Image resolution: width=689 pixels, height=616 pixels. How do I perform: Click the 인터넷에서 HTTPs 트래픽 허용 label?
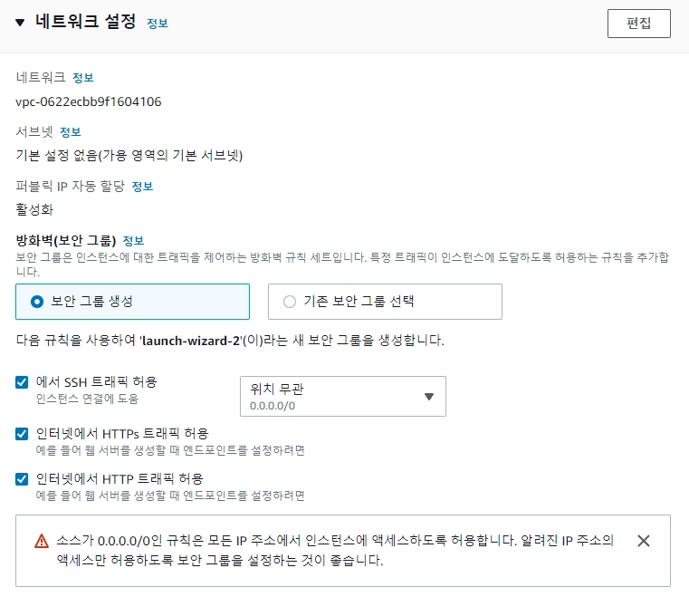point(122,433)
